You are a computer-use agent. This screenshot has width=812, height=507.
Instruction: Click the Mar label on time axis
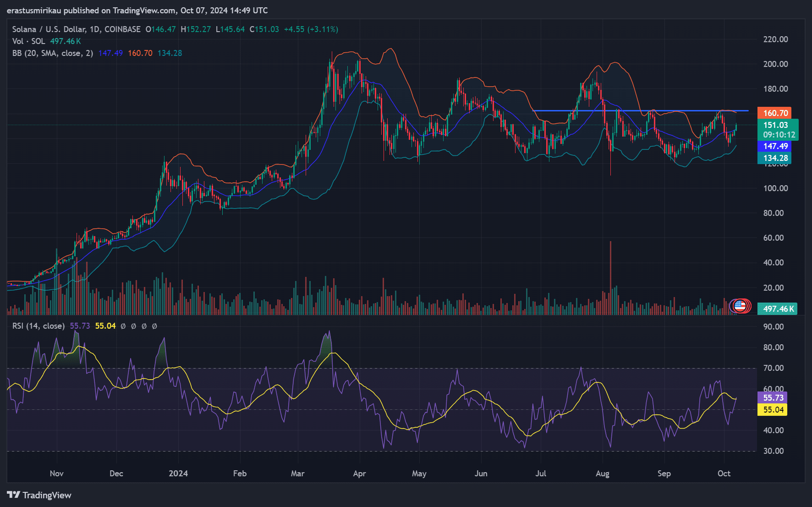[x=297, y=474]
